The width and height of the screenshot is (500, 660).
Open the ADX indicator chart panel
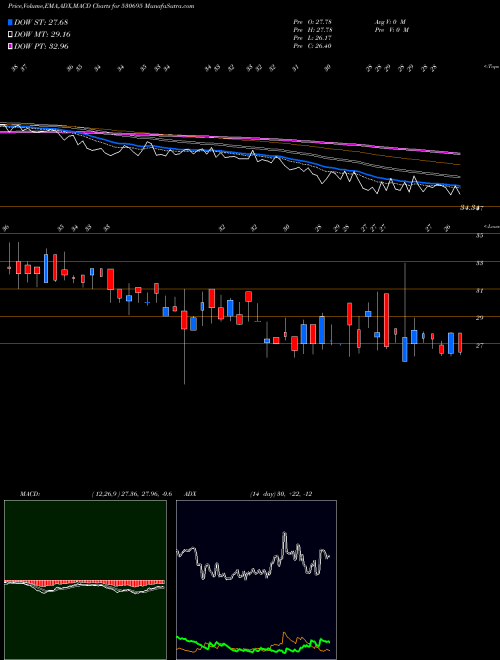click(256, 580)
